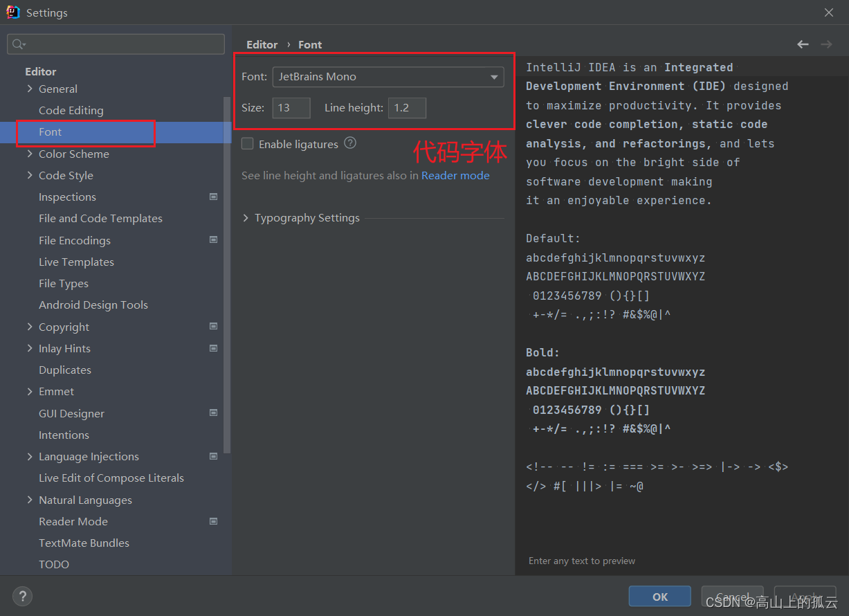The width and height of the screenshot is (849, 616).
Task: Click the font Size field
Action: [291, 107]
